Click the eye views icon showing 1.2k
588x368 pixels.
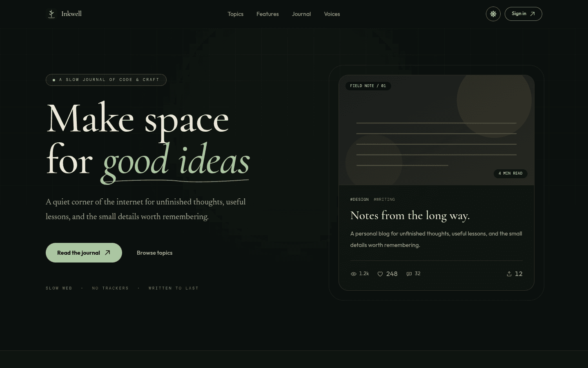pyautogui.click(x=354, y=274)
